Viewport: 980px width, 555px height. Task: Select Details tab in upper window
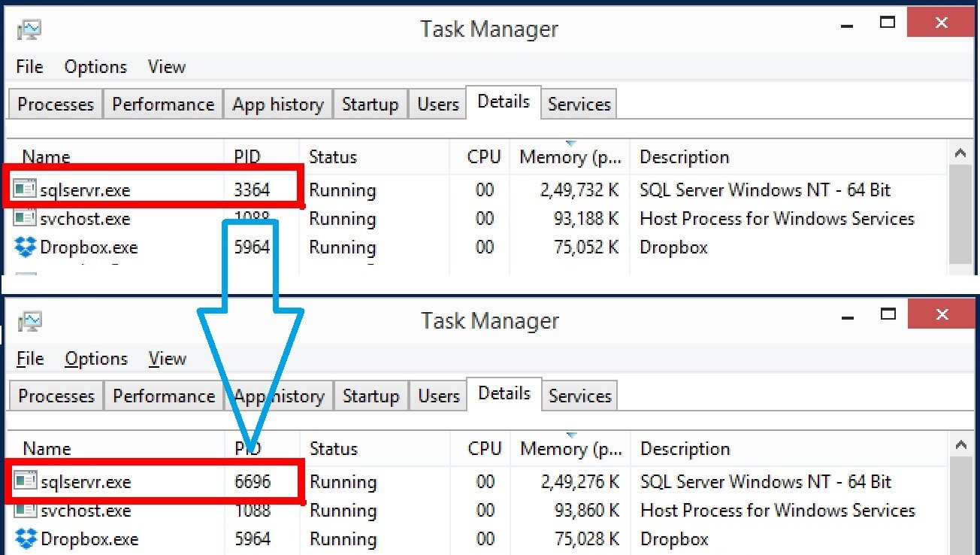(504, 102)
